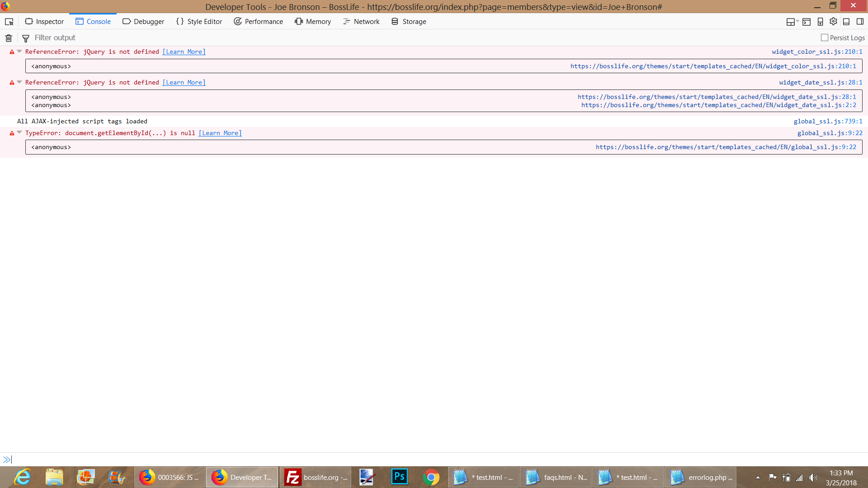Open widget_color_ssl.js:210:1 source link
Screen dimensions: 868x488
(x=817, y=52)
